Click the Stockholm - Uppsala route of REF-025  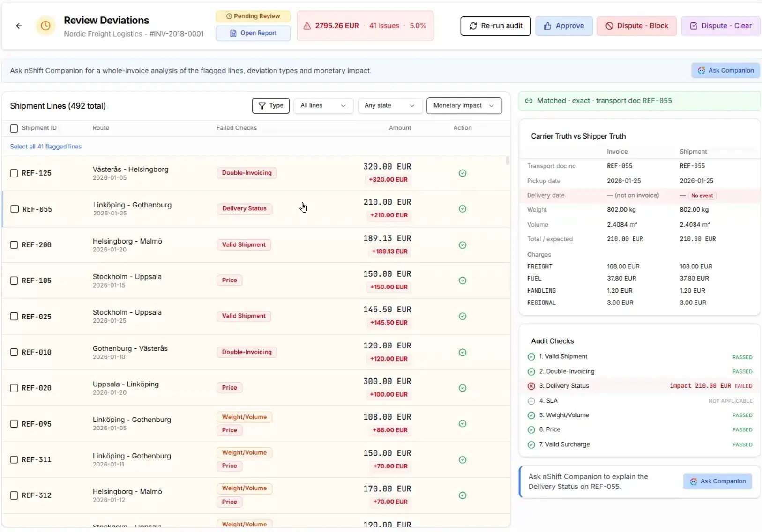coord(127,313)
